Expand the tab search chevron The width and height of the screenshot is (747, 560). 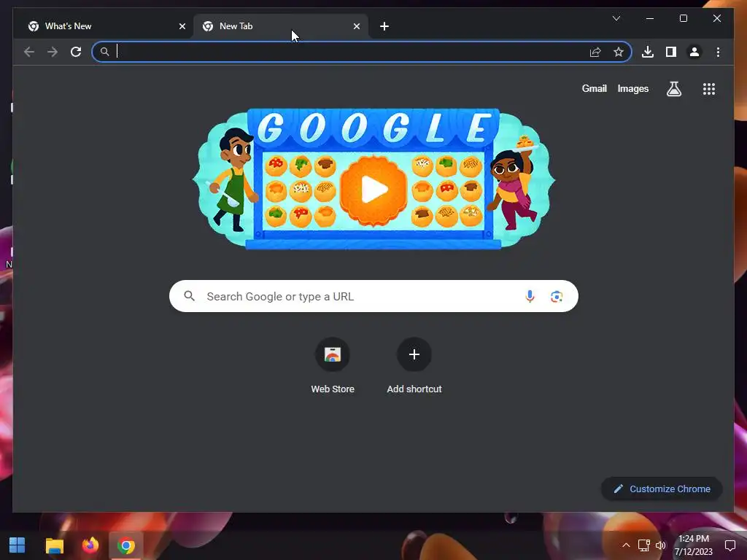click(x=616, y=18)
